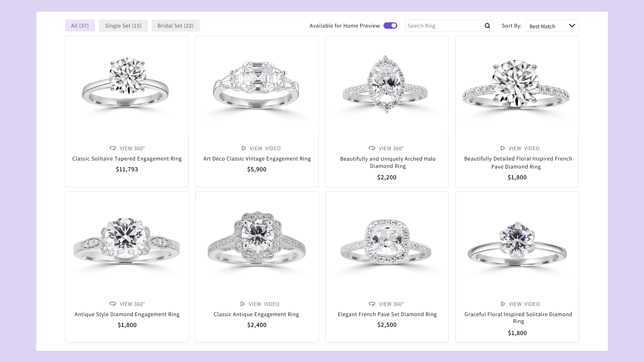This screenshot has height=362, width=644.
Task: Expand the sort options chevron arrow
Action: pyautogui.click(x=572, y=26)
